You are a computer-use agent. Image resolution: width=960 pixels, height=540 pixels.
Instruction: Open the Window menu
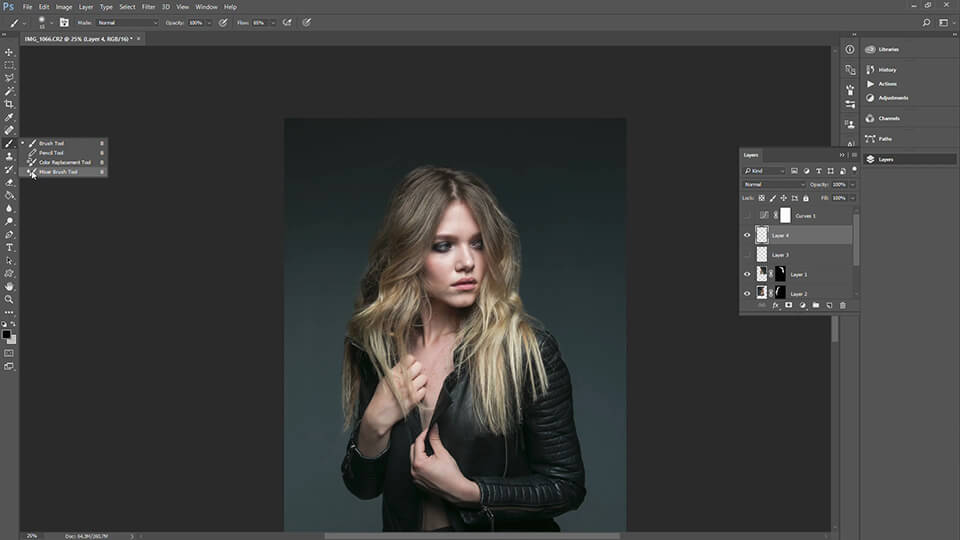tap(206, 7)
